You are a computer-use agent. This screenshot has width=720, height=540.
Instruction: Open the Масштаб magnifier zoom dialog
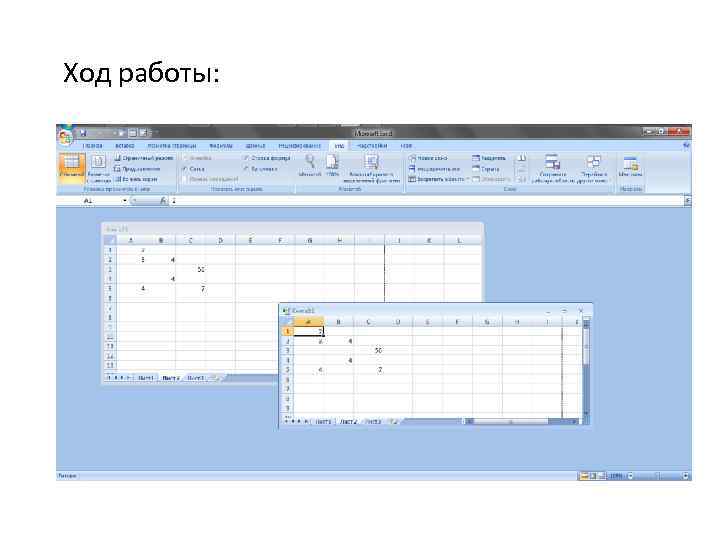pos(310,165)
